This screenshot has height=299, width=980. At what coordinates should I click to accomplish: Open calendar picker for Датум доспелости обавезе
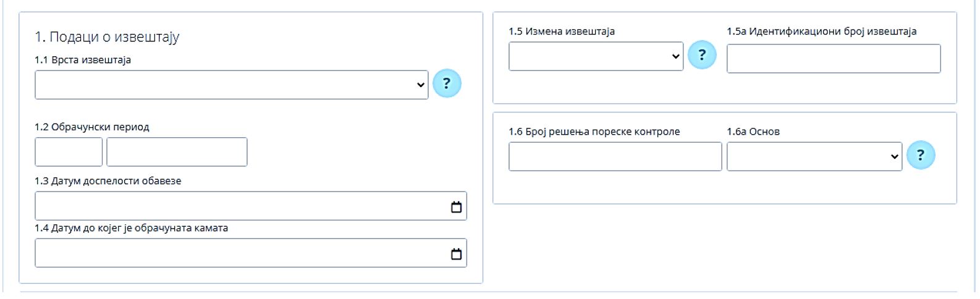(x=456, y=207)
